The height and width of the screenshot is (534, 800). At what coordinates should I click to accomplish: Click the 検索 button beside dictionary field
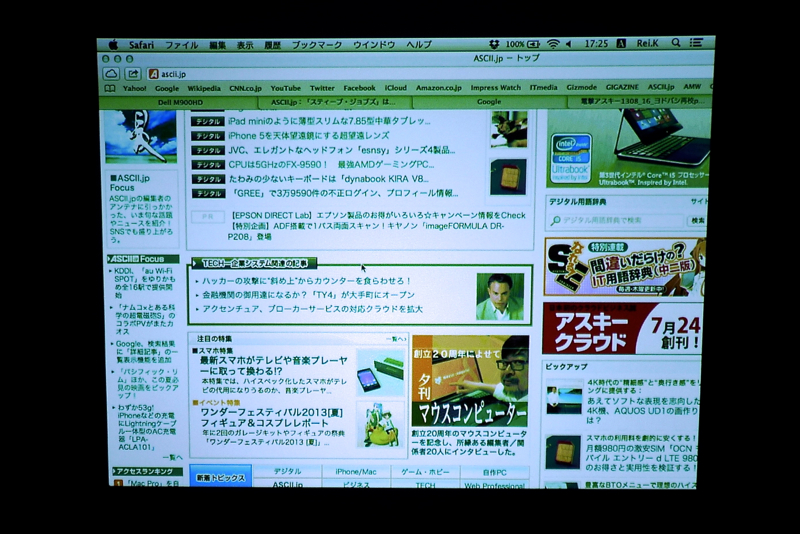(697, 220)
